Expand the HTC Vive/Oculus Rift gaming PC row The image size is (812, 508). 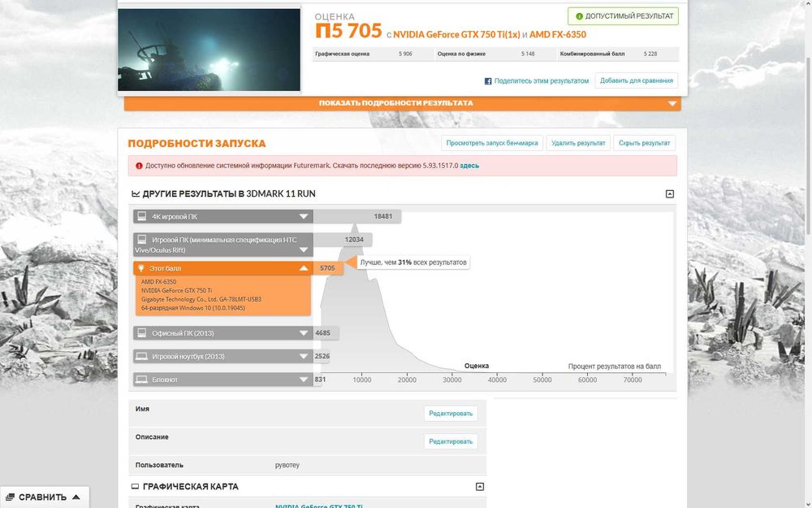304,250
